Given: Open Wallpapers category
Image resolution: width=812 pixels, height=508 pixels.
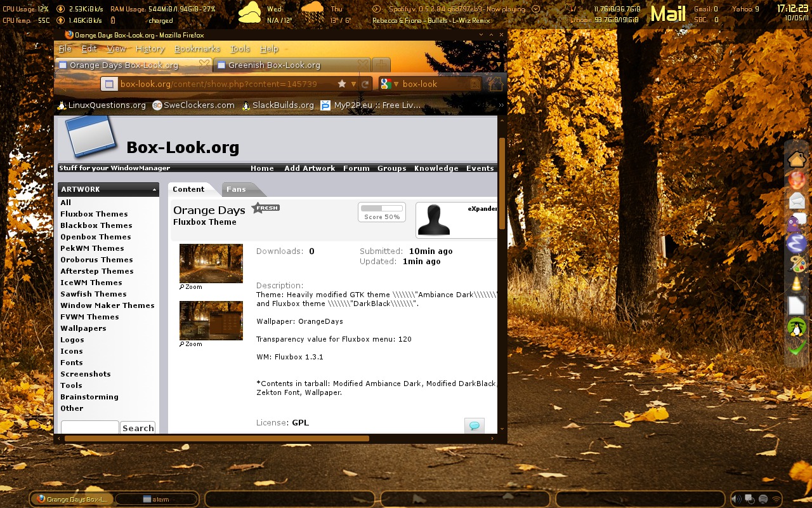Looking at the screenshot, I should [x=83, y=328].
